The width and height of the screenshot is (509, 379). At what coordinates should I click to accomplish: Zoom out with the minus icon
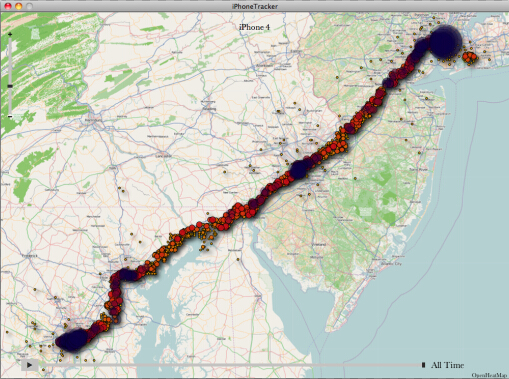click(10, 116)
